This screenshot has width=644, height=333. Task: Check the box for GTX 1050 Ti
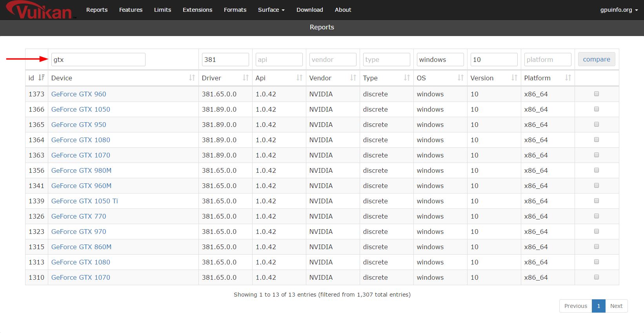click(597, 201)
